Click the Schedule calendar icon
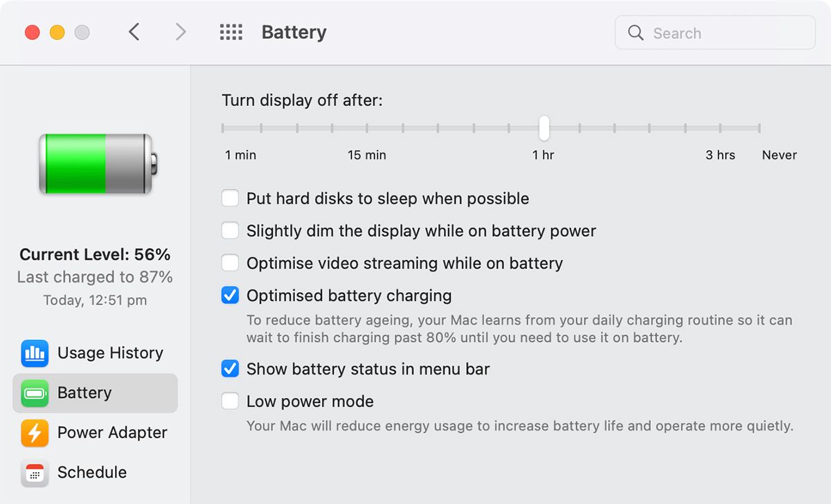 tap(35, 473)
